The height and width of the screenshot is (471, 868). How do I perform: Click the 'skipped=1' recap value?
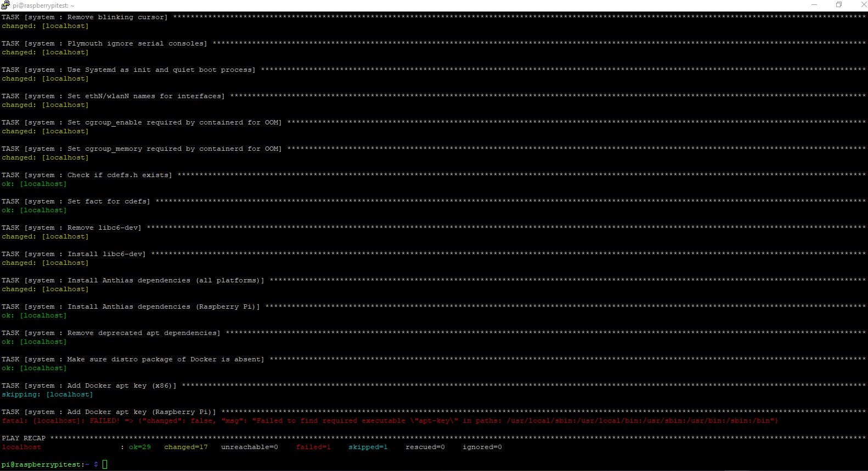click(368, 447)
